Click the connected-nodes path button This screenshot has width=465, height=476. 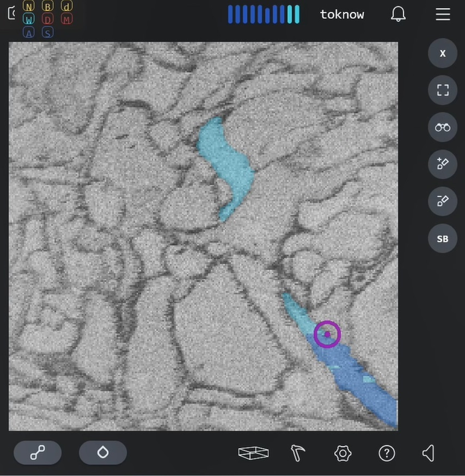[38, 453]
